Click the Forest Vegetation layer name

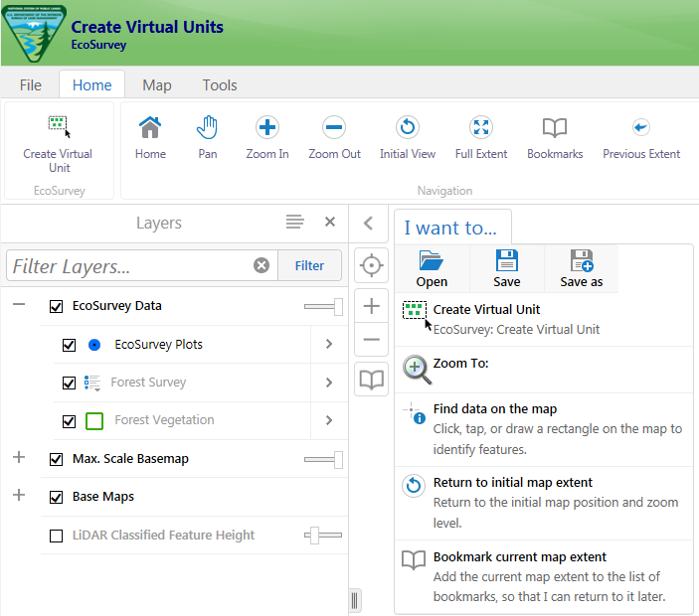pos(164,420)
